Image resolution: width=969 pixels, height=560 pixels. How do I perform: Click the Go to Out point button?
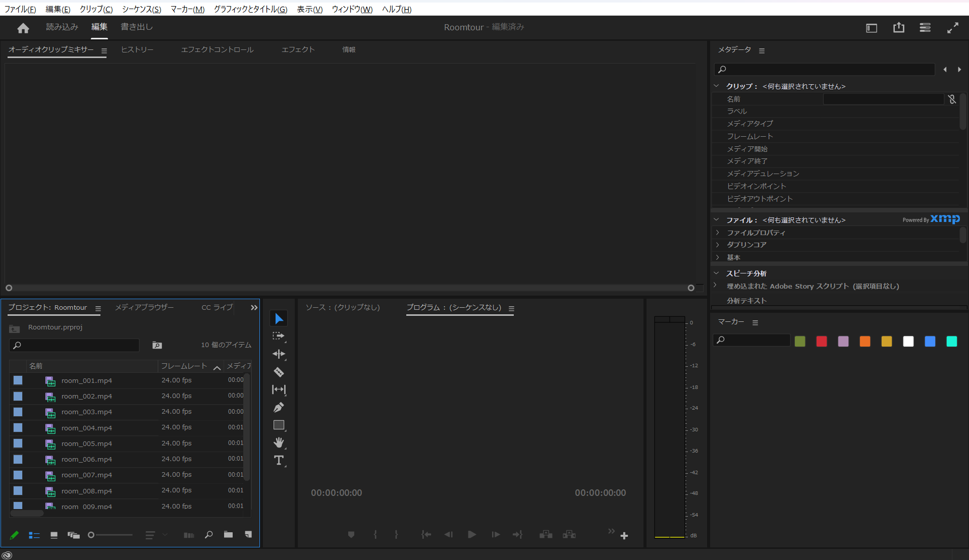click(x=518, y=535)
